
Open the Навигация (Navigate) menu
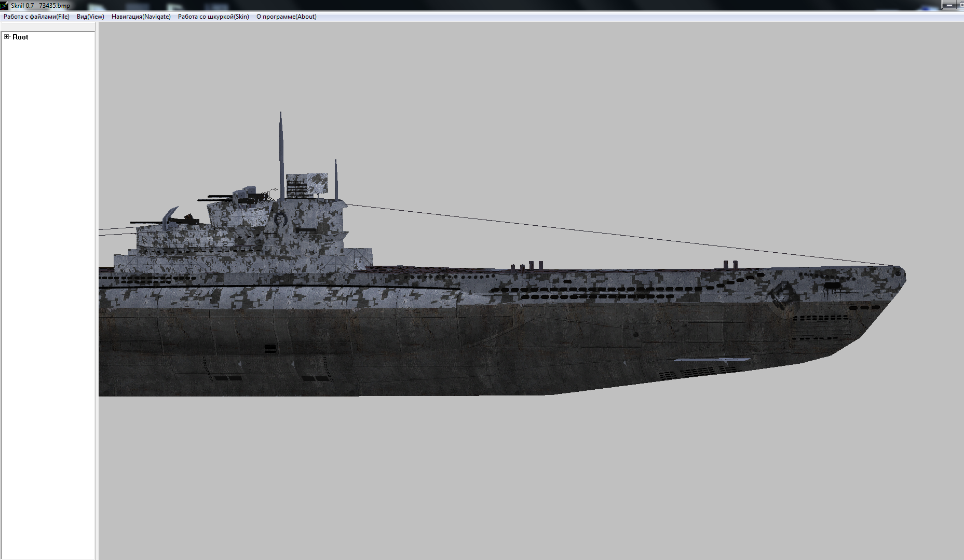[x=141, y=17]
